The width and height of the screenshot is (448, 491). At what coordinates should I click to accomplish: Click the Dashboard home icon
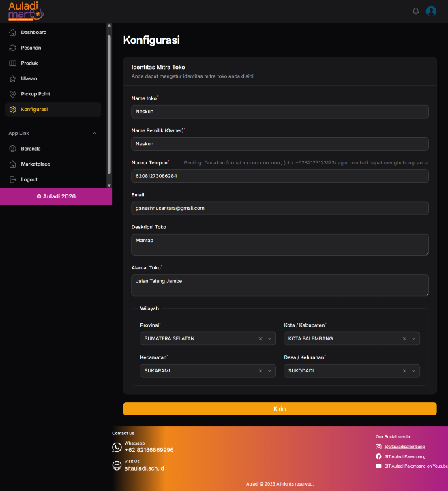(x=12, y=32)
